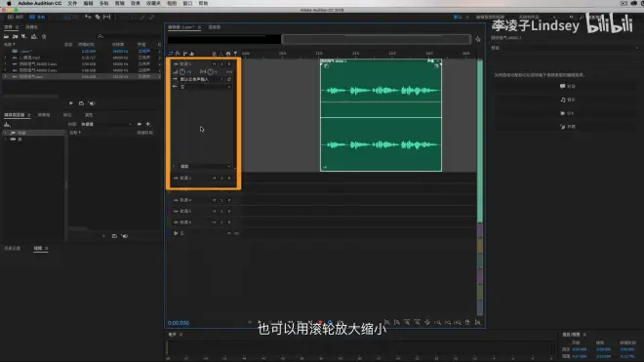This screenshot has width=644, height=362.
Task: Toggle auto-play speaker in Files panel
Action: (x=92, y=103)
